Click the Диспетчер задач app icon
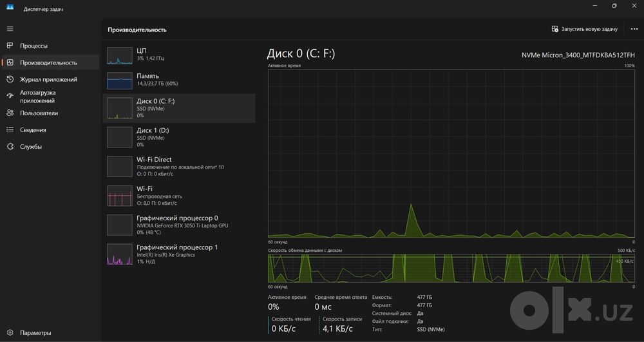 (10, 7)
